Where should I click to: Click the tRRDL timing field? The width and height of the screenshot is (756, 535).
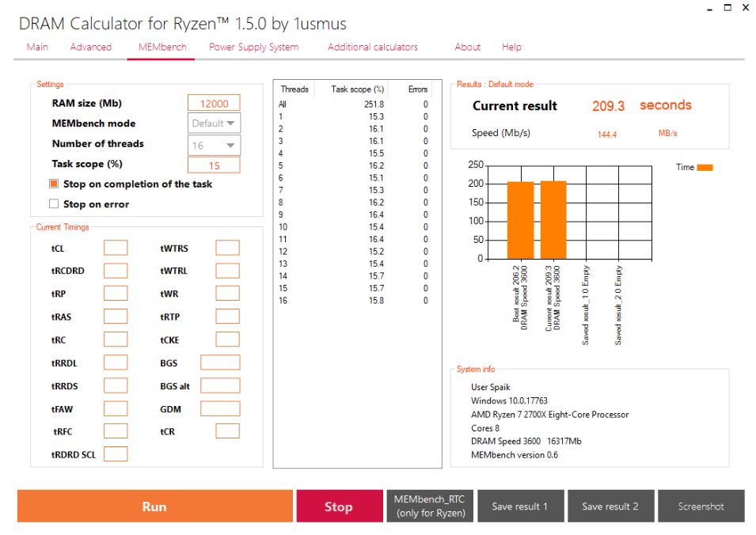coord(116,362)
